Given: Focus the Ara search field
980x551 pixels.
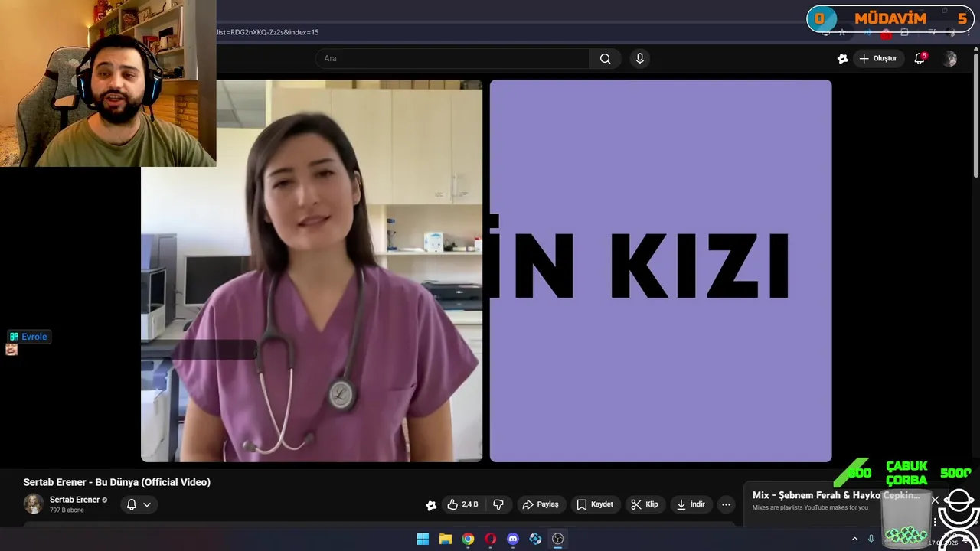Looking at the screenshot, I should [x=452, y=58].
